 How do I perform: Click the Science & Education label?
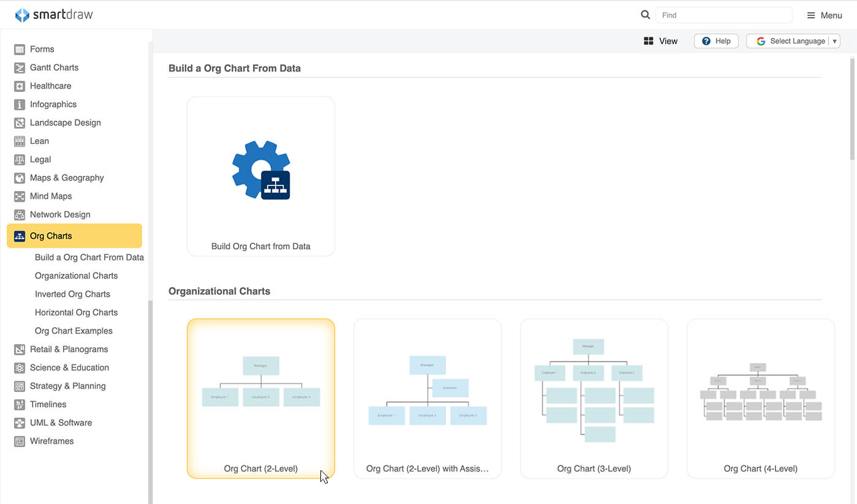[x=69, y=367]
